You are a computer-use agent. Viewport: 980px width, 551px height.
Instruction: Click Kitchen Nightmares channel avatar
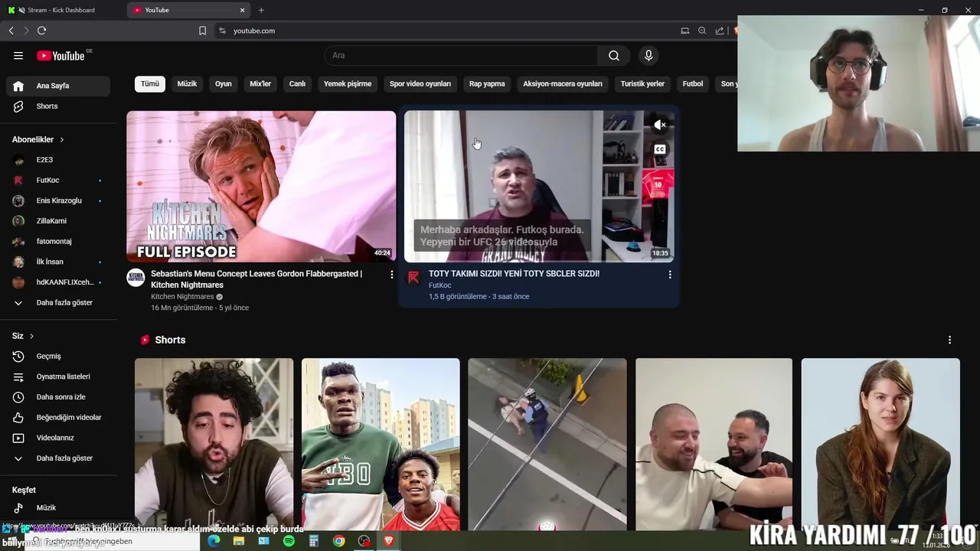pos(136,277)
